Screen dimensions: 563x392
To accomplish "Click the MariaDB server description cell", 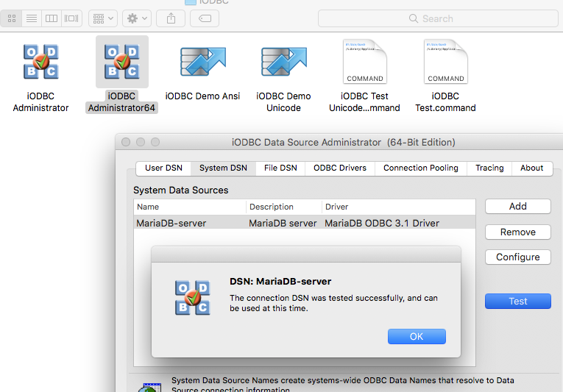I will 283,224.
